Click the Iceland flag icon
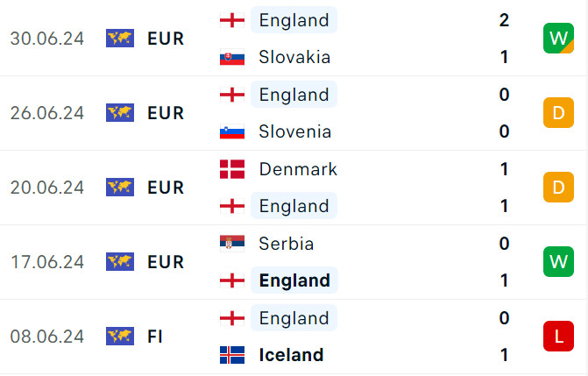The image size is (588, 376). 231,355
